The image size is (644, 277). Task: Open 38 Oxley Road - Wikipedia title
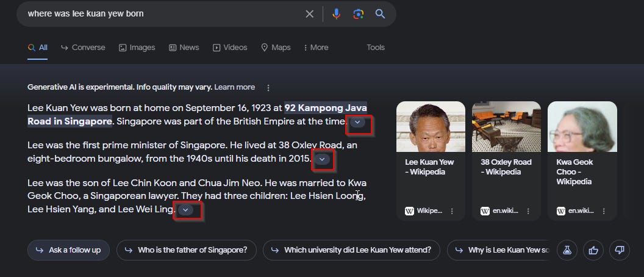point(506,167)
